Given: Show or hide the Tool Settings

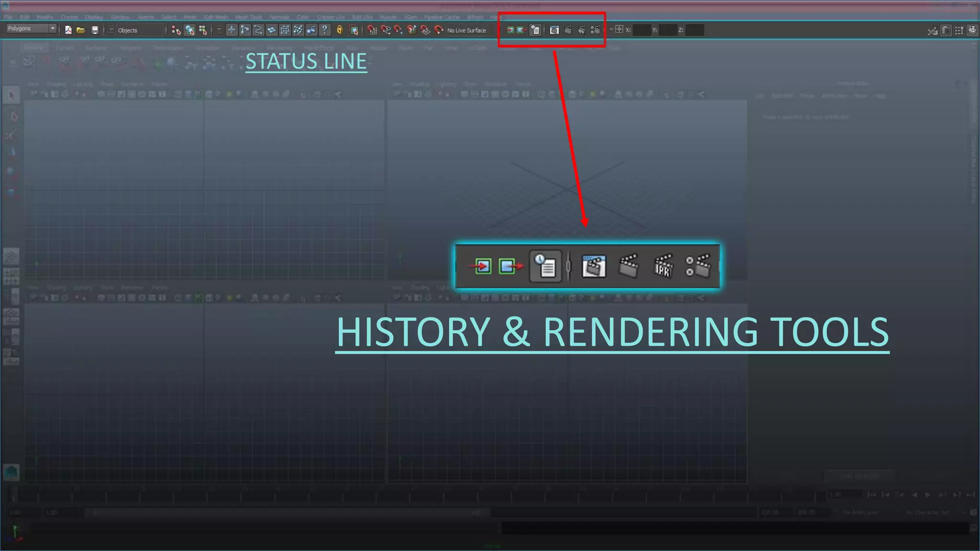Looking at the screenshot, I should (959, 31).
